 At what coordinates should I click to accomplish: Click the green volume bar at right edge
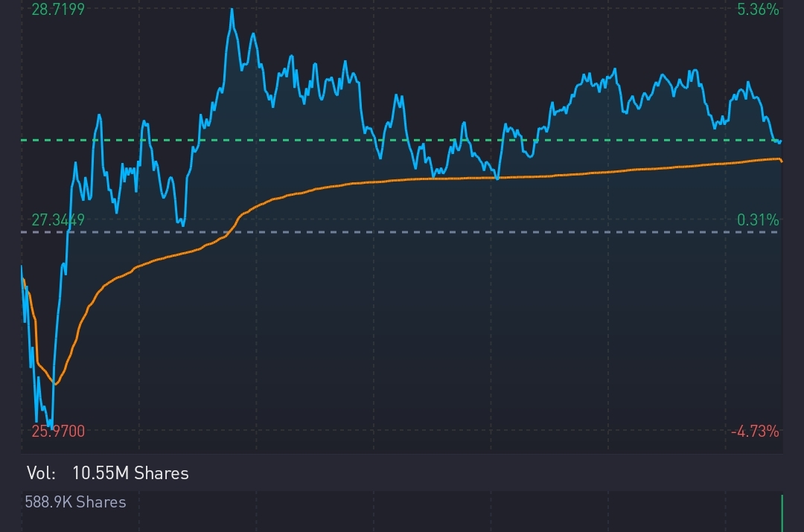coord(782,513)
